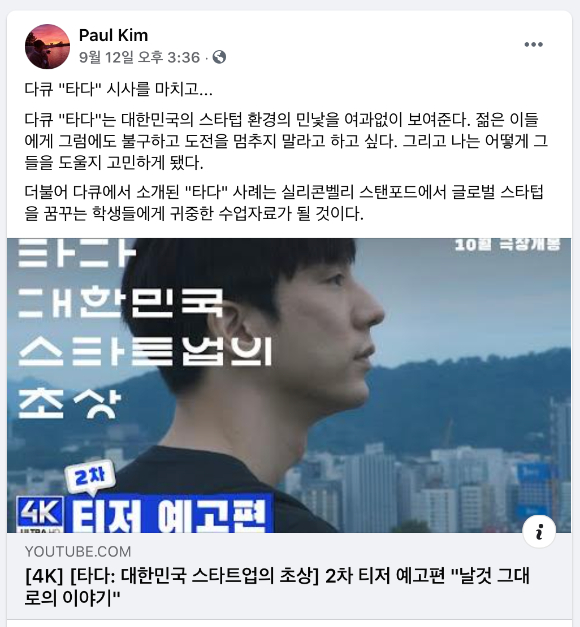This screenshot has width=580, height=627.
Task: Click the YOUTUBE.COM source label
Action: point(78,552)
